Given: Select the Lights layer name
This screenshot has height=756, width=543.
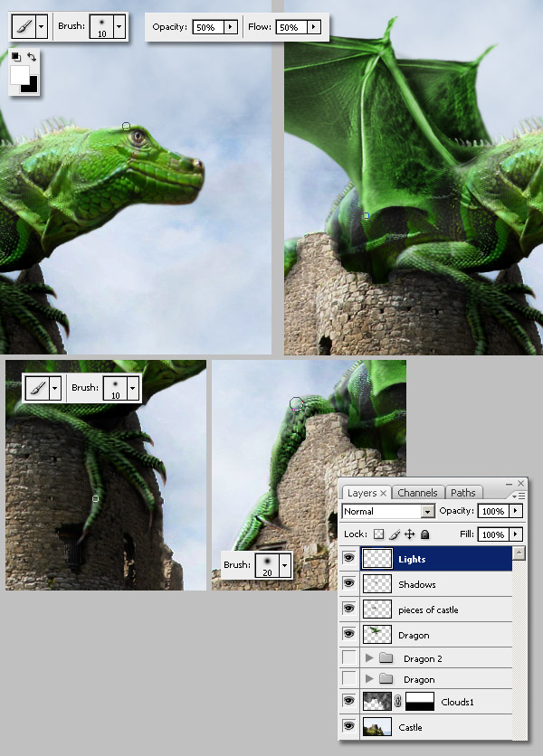Looking at the screenshot, I should pyautogui.click(x=412, y=559).
